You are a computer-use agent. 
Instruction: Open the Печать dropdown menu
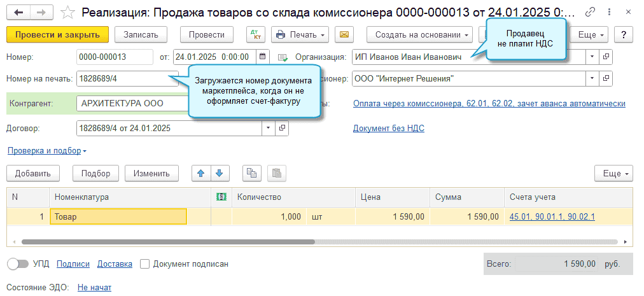300,34
